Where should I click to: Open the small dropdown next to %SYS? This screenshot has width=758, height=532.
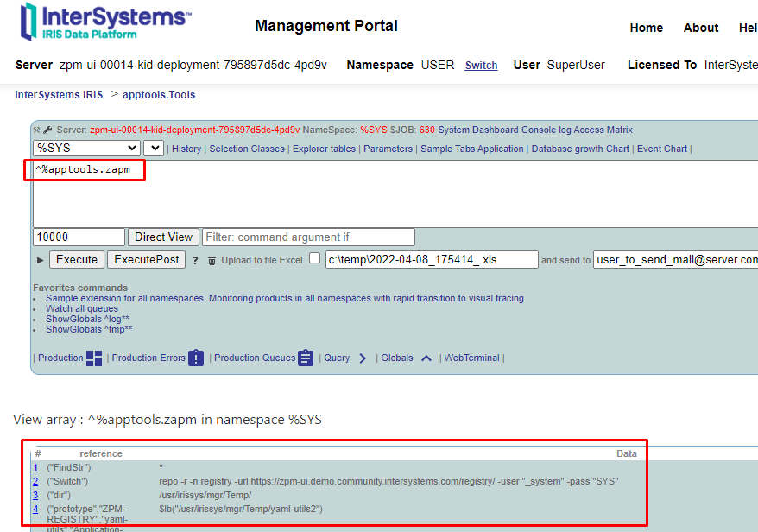(155, 148)
